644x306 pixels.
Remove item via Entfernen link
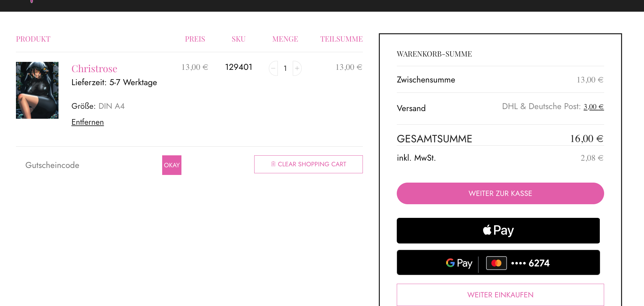[x=87, y=122]
